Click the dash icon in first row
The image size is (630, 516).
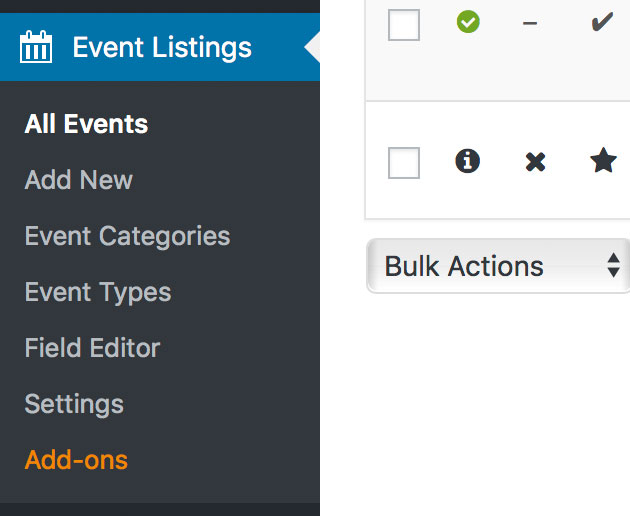[530, 23]
